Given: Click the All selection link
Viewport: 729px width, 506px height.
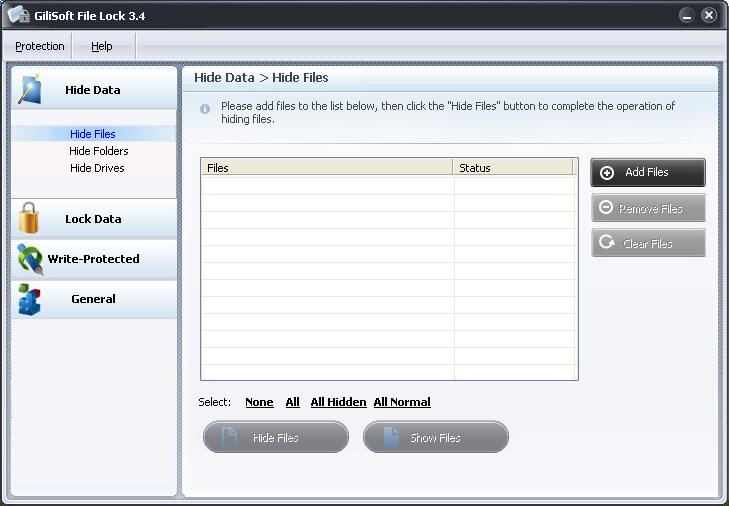Looking at the screenshot, I should pos(292,402).
